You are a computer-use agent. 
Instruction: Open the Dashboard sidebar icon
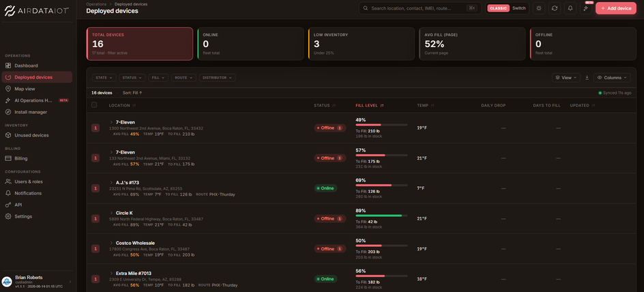pos(8,65)
